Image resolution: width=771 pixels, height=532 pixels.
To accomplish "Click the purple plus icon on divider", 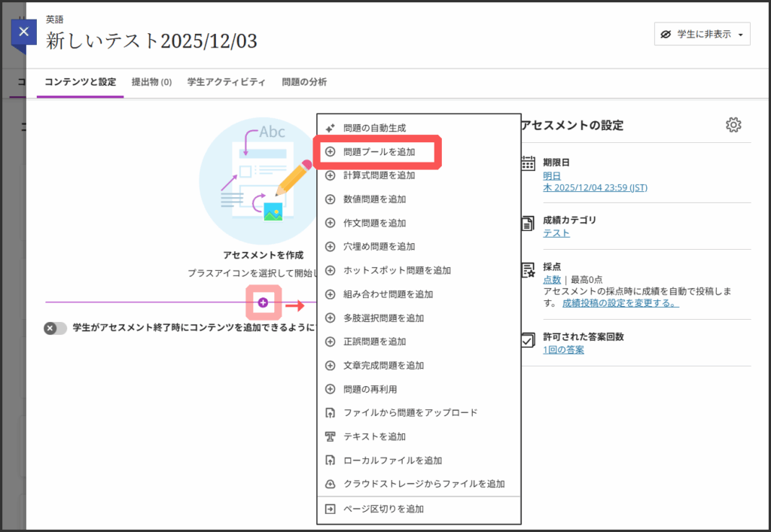I will tap(263, 302).
